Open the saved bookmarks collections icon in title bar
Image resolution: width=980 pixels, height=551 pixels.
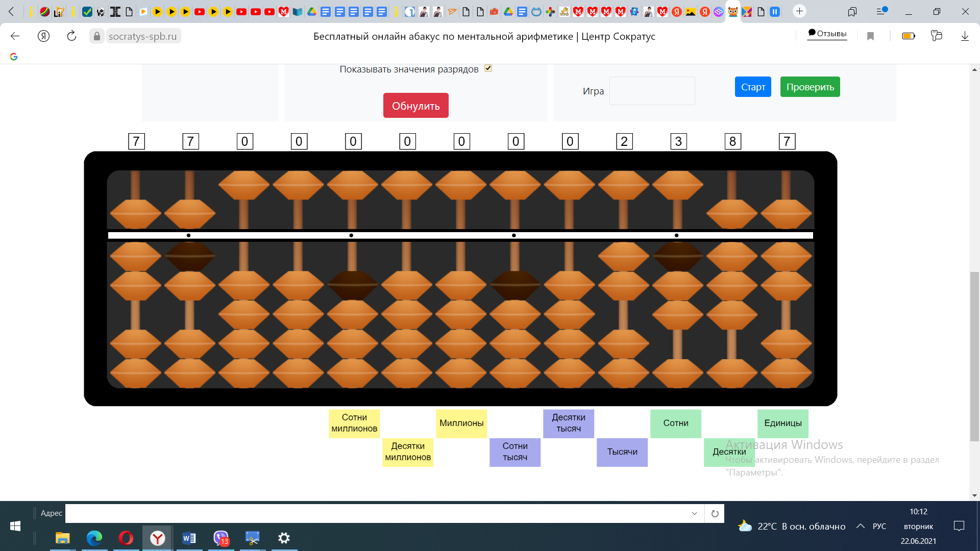(852, 11)
